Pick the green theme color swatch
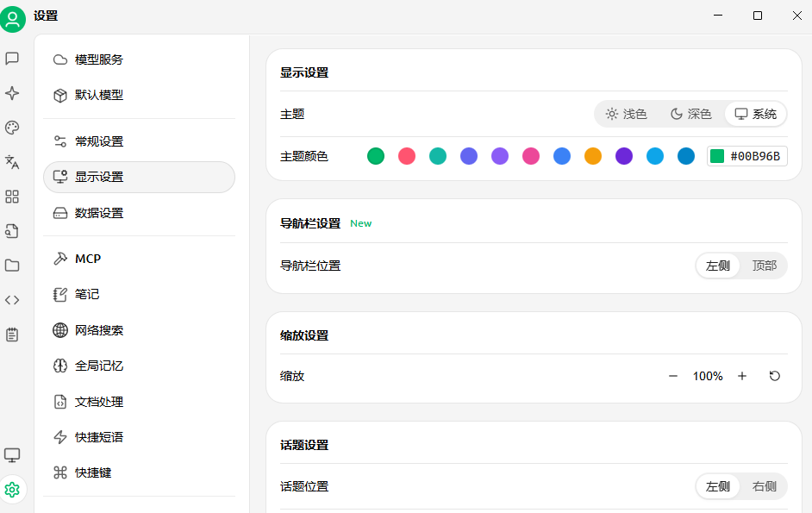The image size is (812, 513). [x=376, y=156]
